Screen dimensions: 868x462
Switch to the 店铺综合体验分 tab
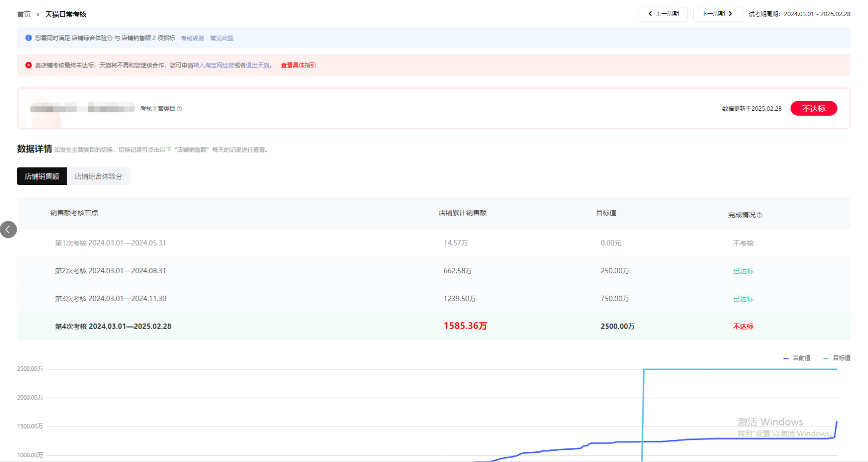98,177
